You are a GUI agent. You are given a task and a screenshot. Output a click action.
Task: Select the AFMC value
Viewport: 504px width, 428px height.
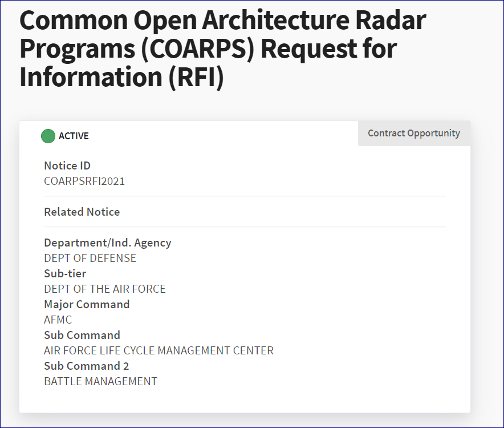pos(58,320)
